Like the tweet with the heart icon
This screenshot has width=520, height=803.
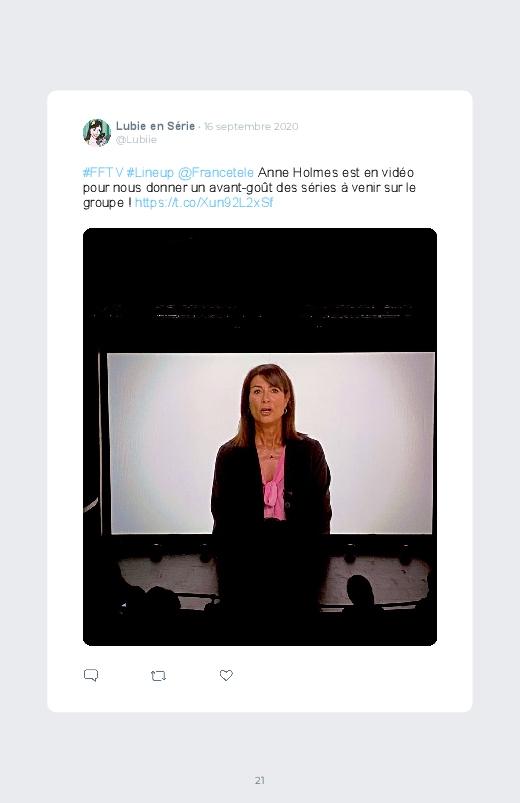(226, 675)
